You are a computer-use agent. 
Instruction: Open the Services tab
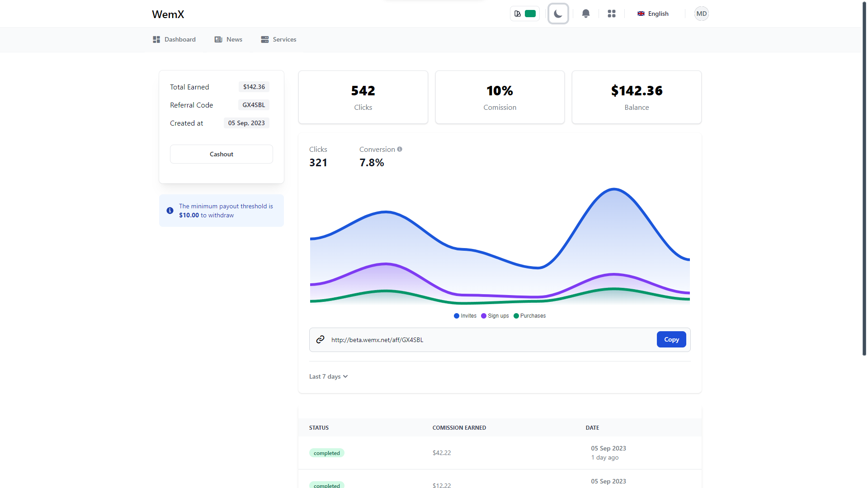click(x=278, y=39)
